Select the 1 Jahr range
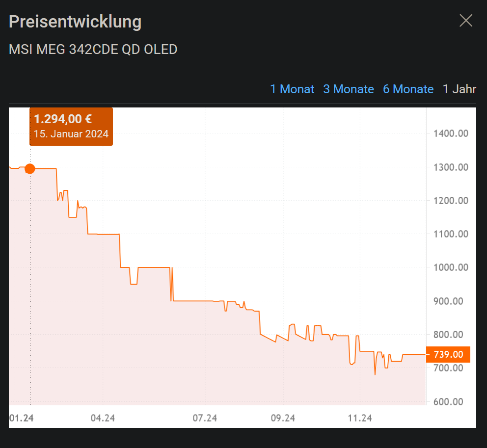Screen dimensions: 487x448 click(459, 89)
